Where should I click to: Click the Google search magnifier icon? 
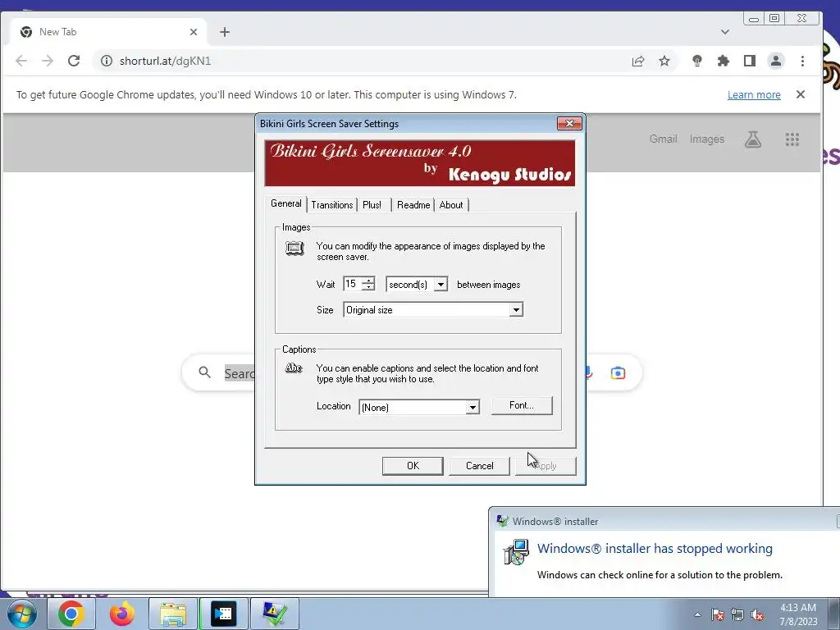pyautogui.click(x=204, y=372)
